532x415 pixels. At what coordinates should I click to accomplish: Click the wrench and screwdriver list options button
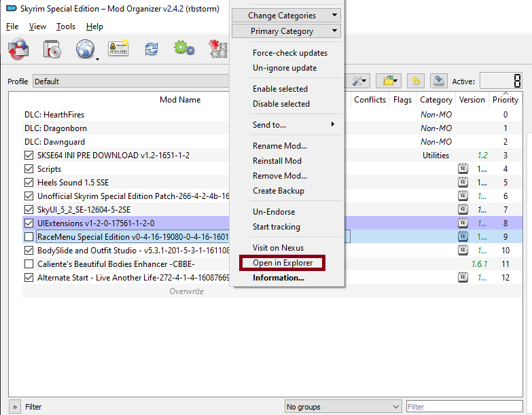(x=359, y=81)
